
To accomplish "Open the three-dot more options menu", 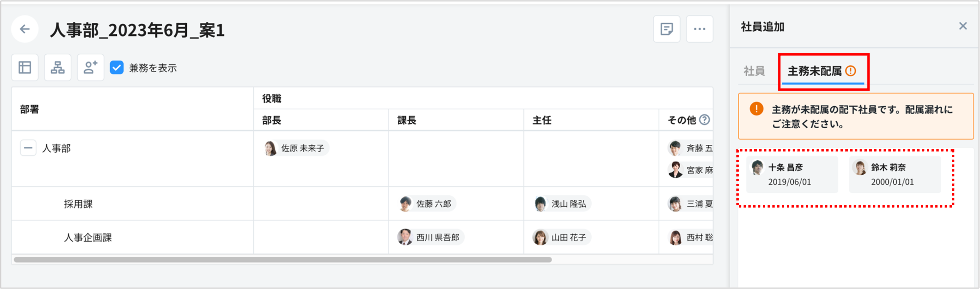I will coord(699,29).
